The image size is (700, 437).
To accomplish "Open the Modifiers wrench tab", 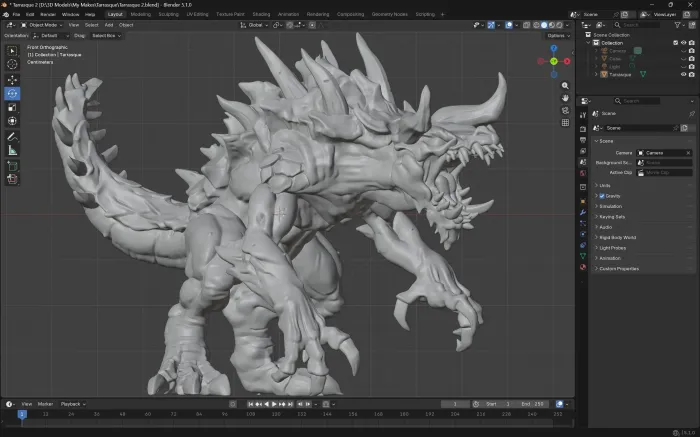I will [583, 212].
